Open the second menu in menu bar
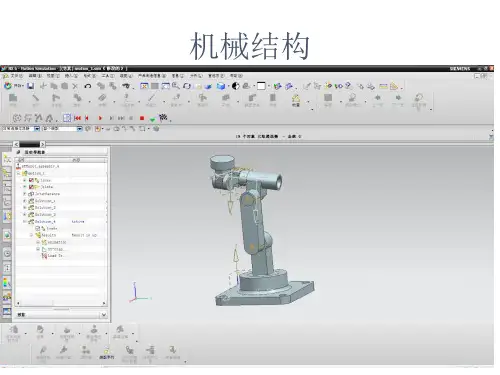Screen dimensions: 500x375 pyautogui.click(x=35, y=76)
